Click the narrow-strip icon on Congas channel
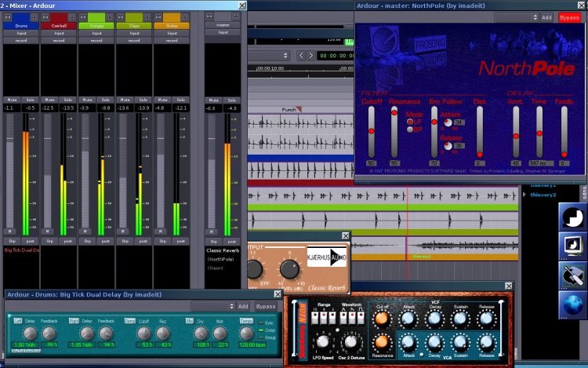 point(83,17)
